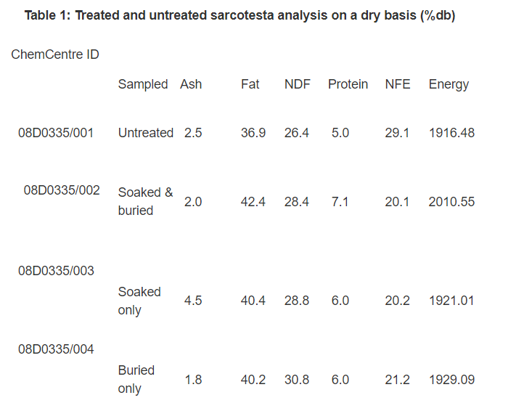532x411 pixels.
Task: Click the Ash column header
Action: click(191, 84)
